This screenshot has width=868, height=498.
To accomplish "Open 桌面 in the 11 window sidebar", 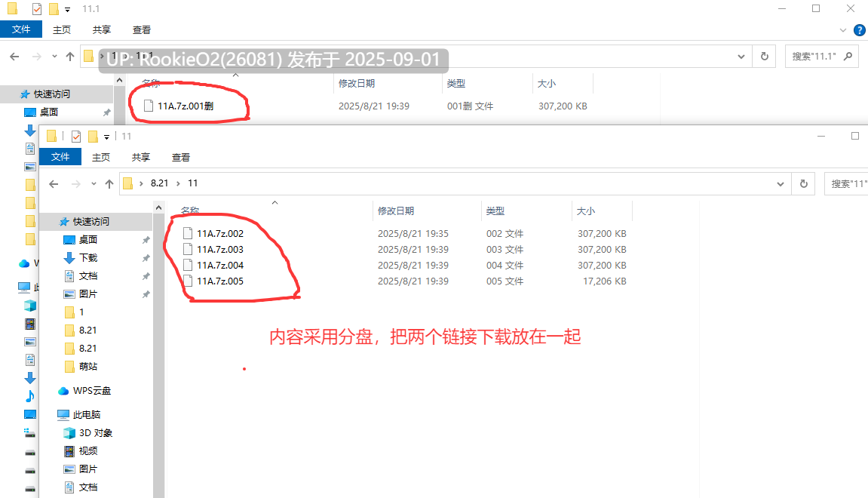I will [88, 239].
